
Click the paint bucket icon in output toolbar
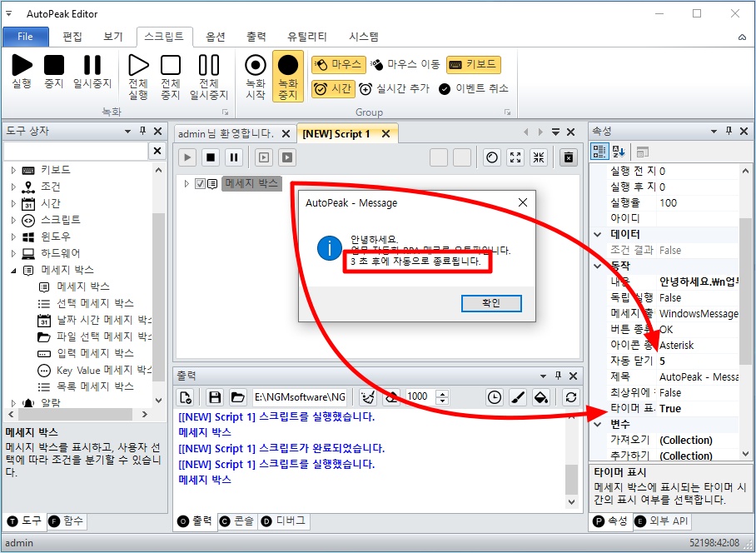point(541,397)
